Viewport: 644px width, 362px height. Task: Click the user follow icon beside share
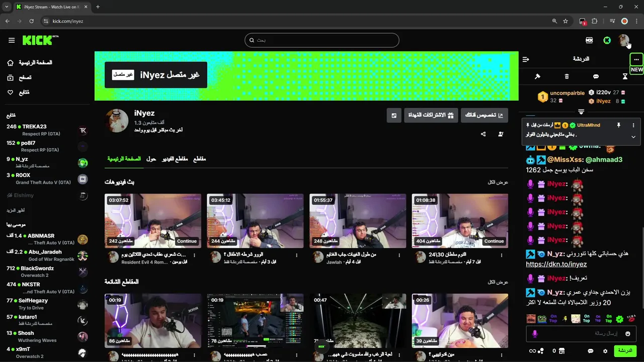point(501,134)
